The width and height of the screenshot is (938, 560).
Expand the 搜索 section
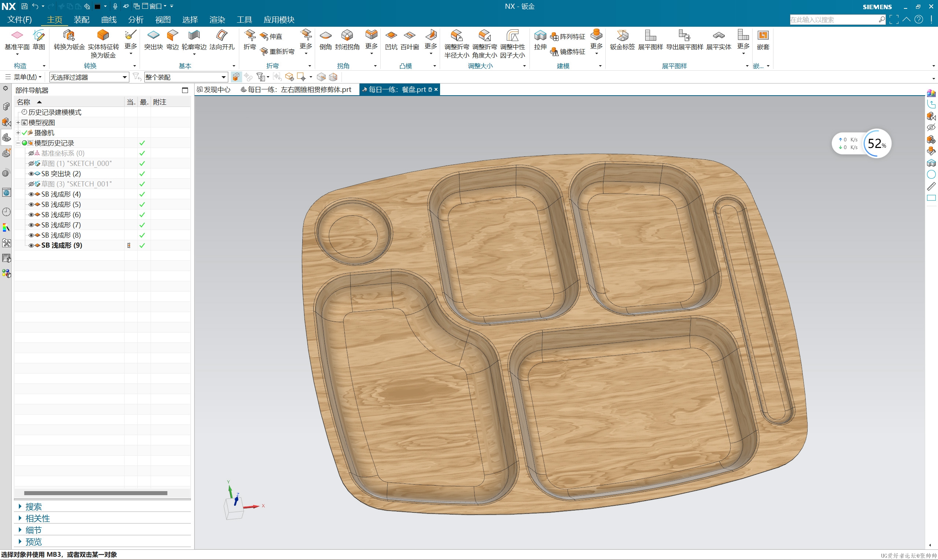(33, 507)
